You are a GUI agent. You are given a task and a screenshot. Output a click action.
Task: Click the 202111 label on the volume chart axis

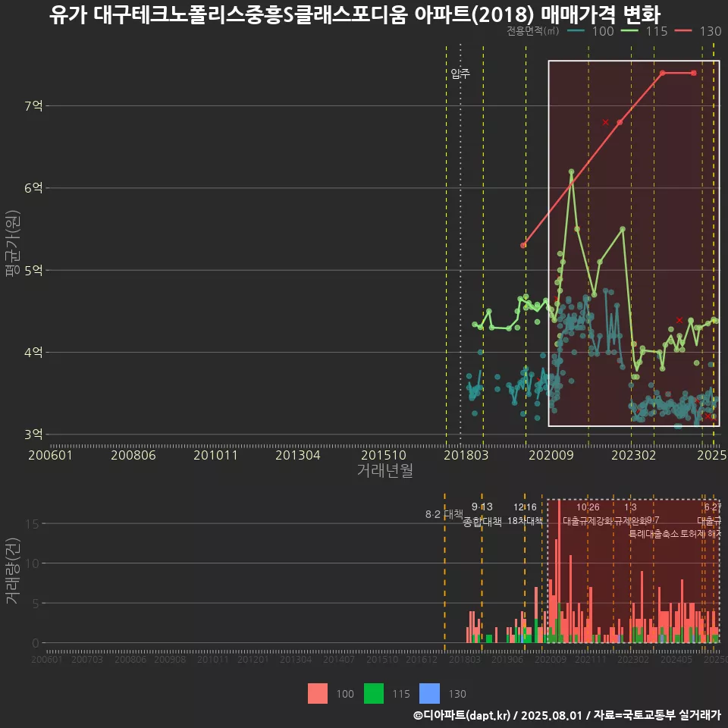click(x=591, y=660)
